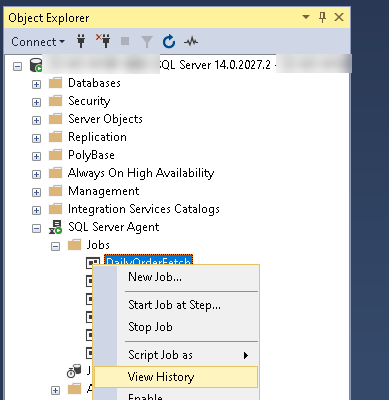Collapse the Jobs folder
The width and height of the screenshot is (389, 400).
(55, 246)
